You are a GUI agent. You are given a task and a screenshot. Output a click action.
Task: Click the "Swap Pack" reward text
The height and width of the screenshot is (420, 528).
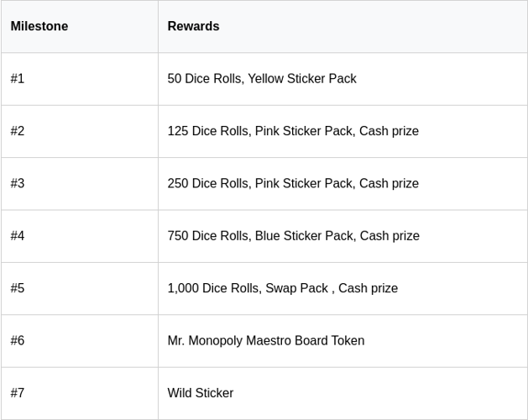tap(296, 288)
